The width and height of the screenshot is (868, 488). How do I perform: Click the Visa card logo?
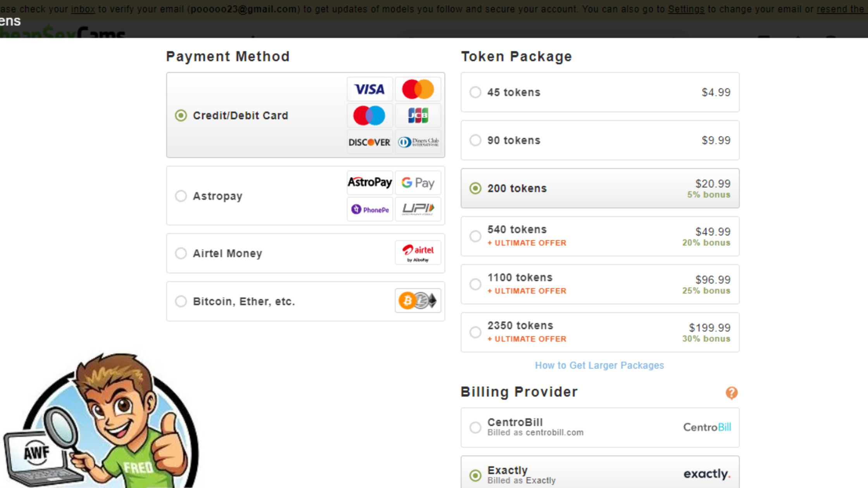tap(370, 89)
